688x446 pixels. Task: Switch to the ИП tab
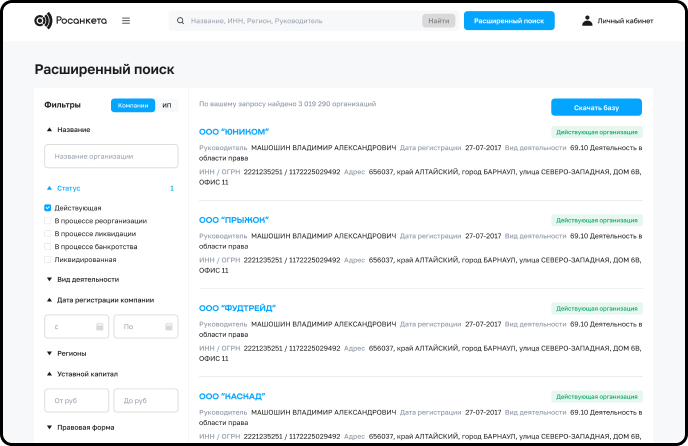[x=166, y=105]
